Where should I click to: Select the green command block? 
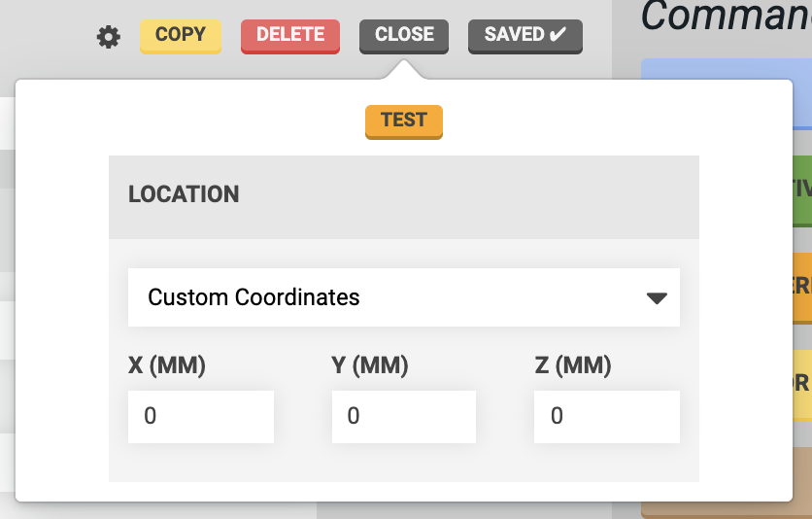801,190
